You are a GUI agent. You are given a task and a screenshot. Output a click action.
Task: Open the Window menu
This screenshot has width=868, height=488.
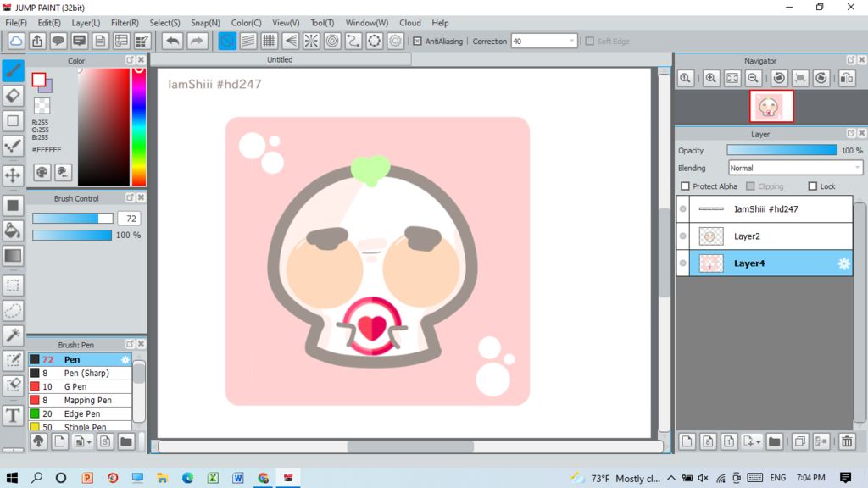tap(367, 23)
